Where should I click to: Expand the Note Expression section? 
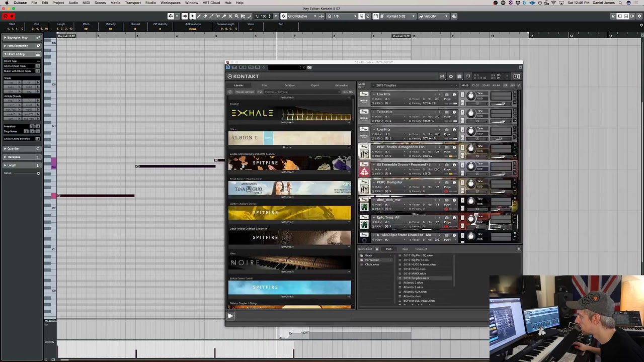pos(22,46)
